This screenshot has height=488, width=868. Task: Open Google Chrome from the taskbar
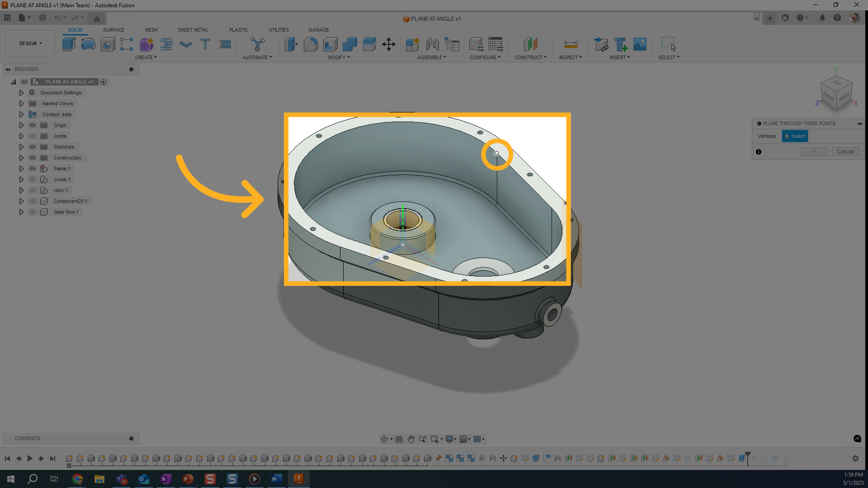[77, 479]
